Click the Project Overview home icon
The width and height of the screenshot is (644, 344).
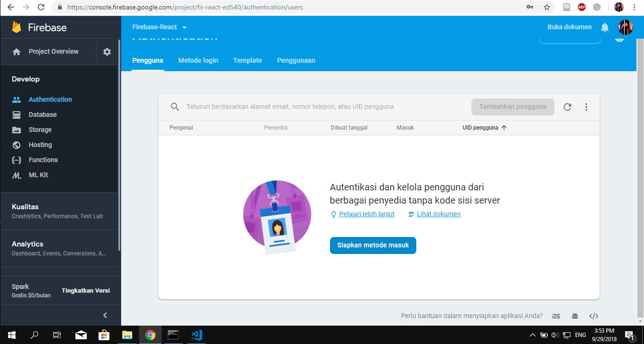(x=17, y=52)
